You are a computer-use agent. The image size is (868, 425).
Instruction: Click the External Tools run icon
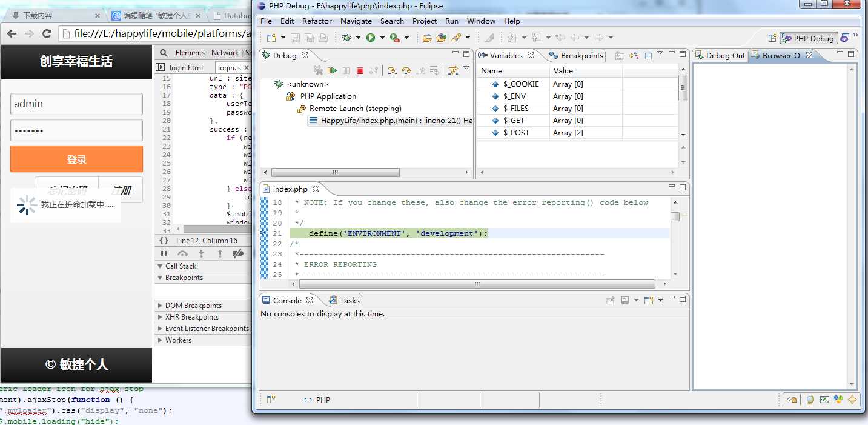click(x=394, y=38)
